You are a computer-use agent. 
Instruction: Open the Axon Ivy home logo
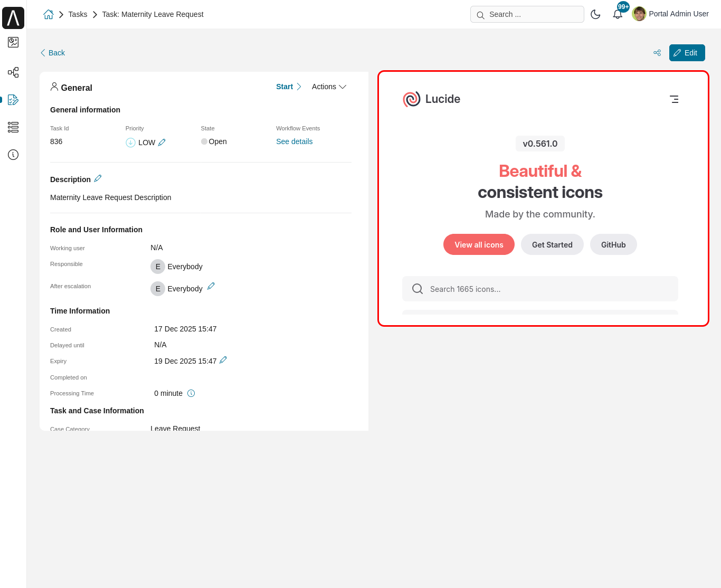coord(13,17)
